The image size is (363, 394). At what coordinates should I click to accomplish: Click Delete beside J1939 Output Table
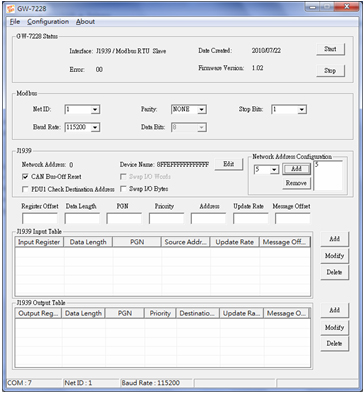pos(334,344)
